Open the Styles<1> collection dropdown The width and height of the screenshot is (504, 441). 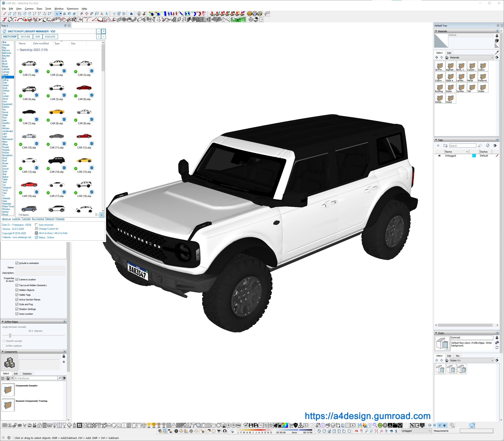(x=492, y=360)
